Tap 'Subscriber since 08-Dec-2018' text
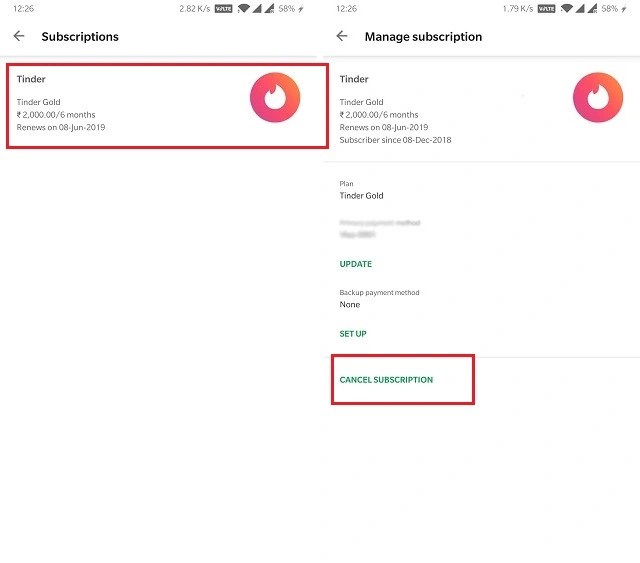 [395, 140]
